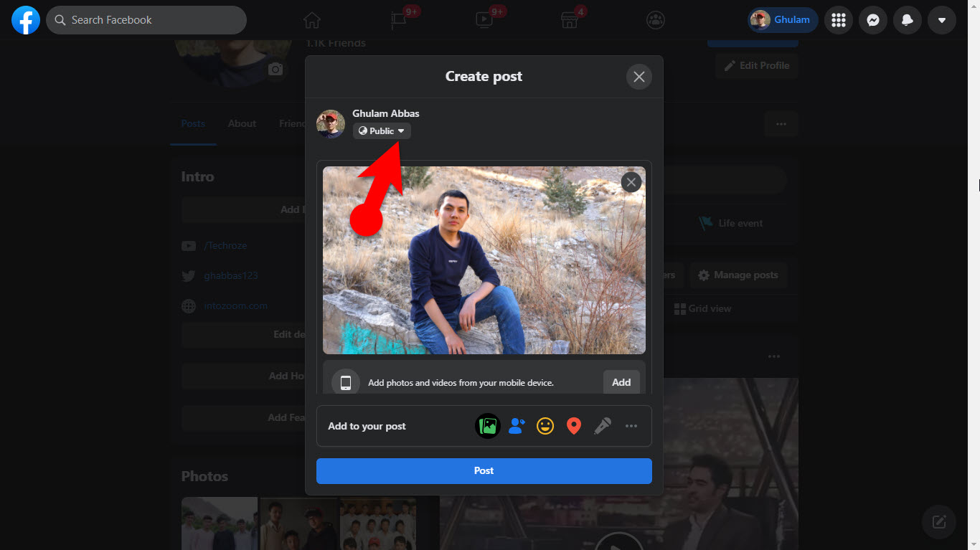
Task: Open the Public audience selector
Action: click(x=382, y=131)
